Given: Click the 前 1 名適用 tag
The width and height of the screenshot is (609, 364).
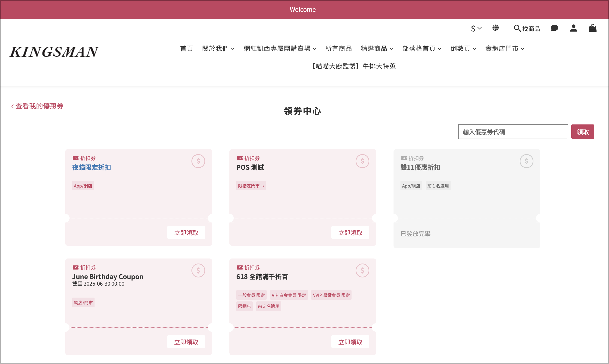Looking at the screenshot, I should pos(438,186).
